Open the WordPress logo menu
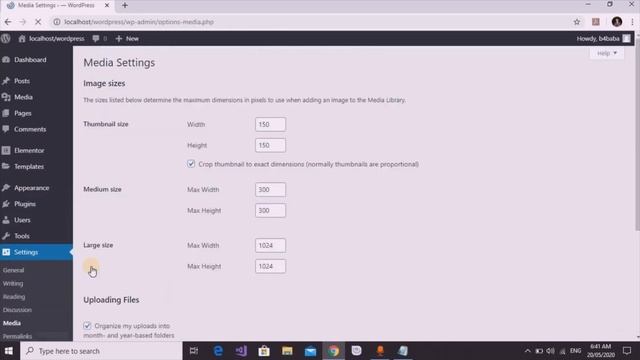 click(6, 38)
